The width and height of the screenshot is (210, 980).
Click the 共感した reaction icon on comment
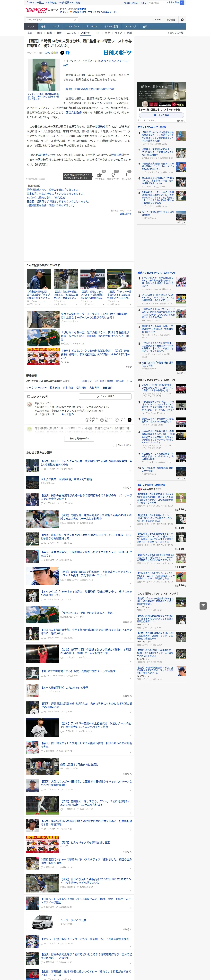[x=87, y=420]
